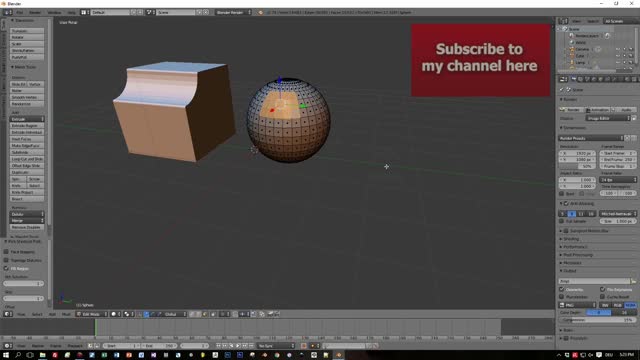Enable the Topology Distance checkbox

(x=6, y=260)
